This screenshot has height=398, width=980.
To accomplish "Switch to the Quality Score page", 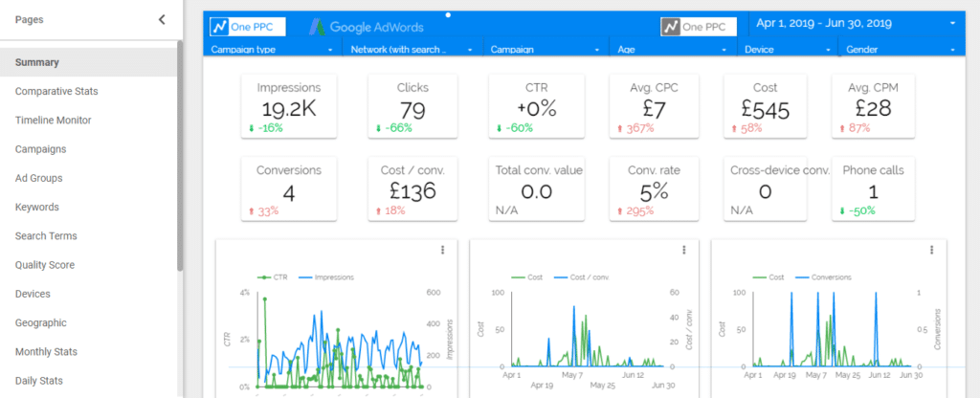I will pos(45,265).
